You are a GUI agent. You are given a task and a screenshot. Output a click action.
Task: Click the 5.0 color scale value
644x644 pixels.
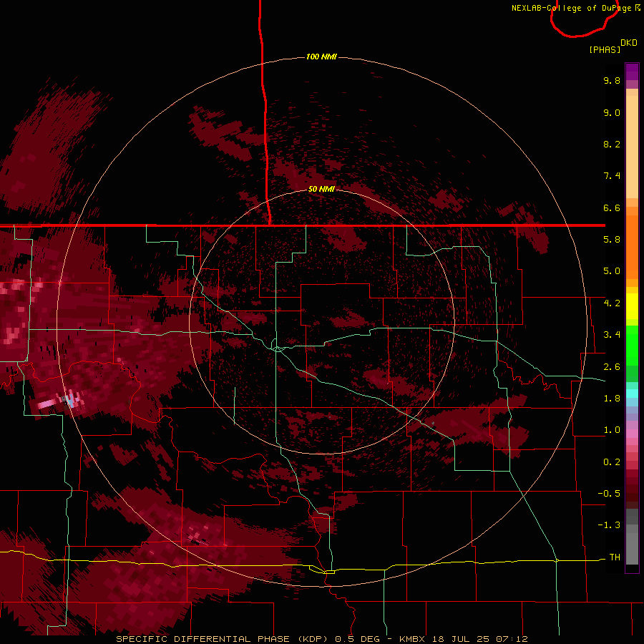[x=612, y=271]
